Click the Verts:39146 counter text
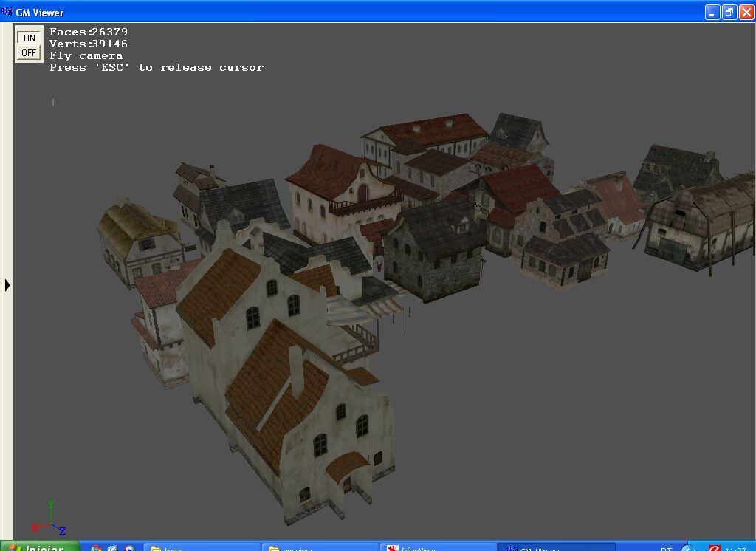The image size is (756, 551). point(89,44)
